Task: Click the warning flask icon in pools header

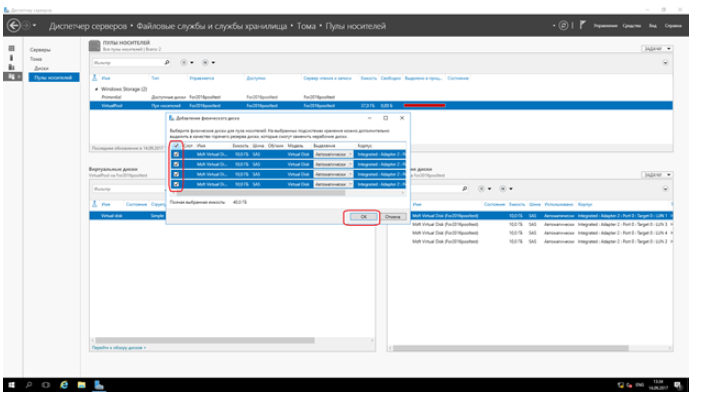Action: tap(94, 78)
